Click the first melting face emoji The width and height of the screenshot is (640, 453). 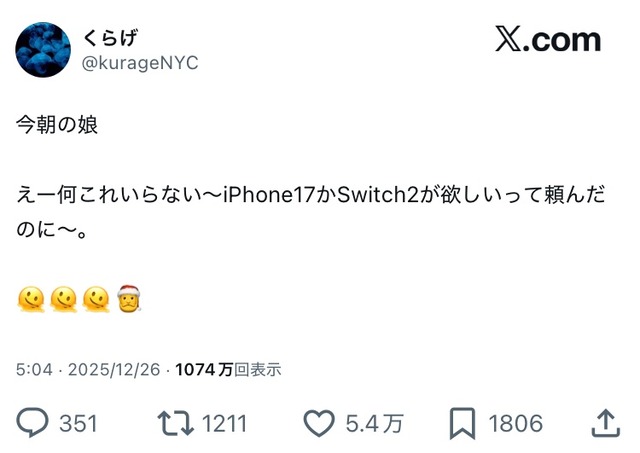[31, 300]
